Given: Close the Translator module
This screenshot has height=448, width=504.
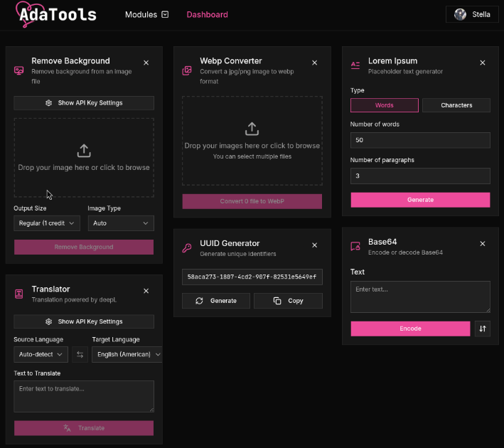Looking at the screenshot, I should click(x=146, y=291).
